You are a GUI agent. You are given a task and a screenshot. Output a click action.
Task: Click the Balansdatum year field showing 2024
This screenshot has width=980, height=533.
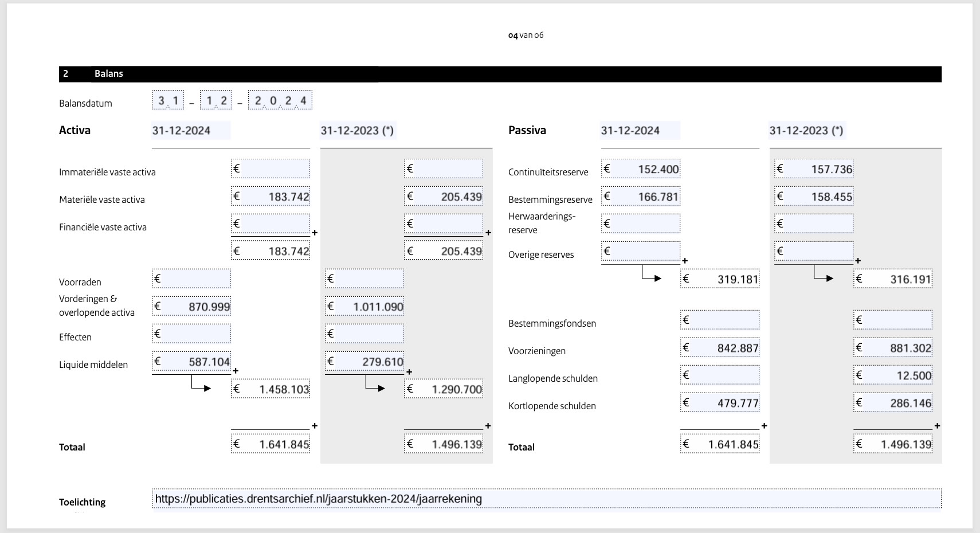(280, 100)
